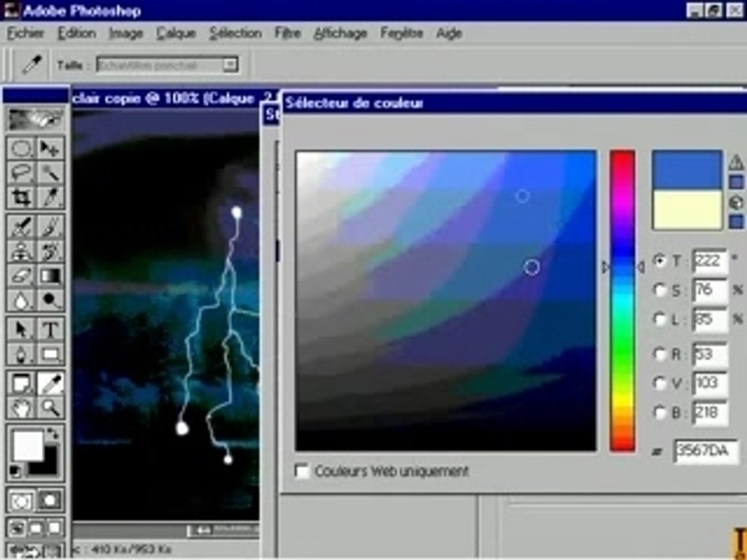The height and width of the screenshot is (560, 747).
Task: Click the out-of-gamut warning triangle
Action: pyautogui.click(x=736, y=163)
